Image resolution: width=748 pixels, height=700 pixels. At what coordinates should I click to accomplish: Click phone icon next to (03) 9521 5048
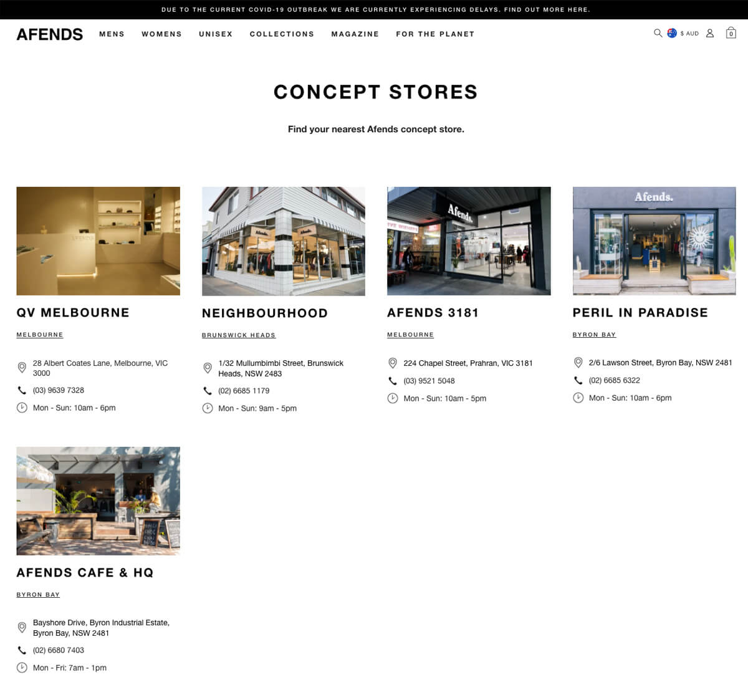pyautogui.click(x=393, y=381)
